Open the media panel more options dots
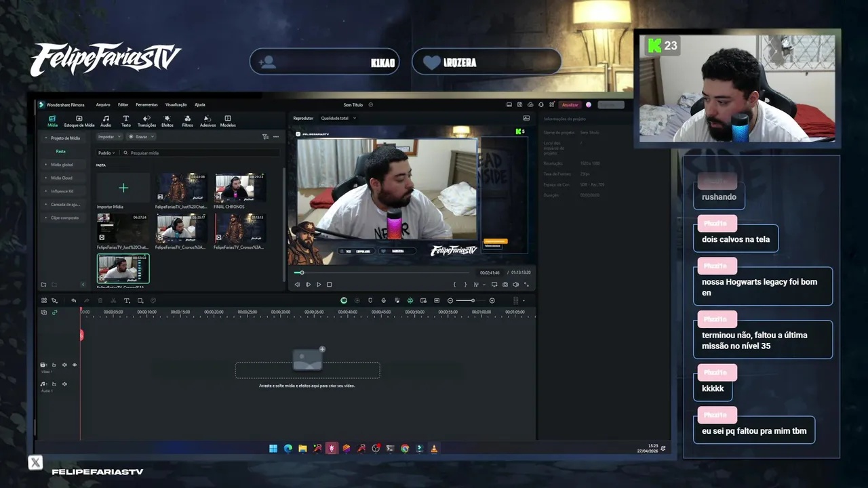Viewport: 868px width, 488px height. click(275, 137)
